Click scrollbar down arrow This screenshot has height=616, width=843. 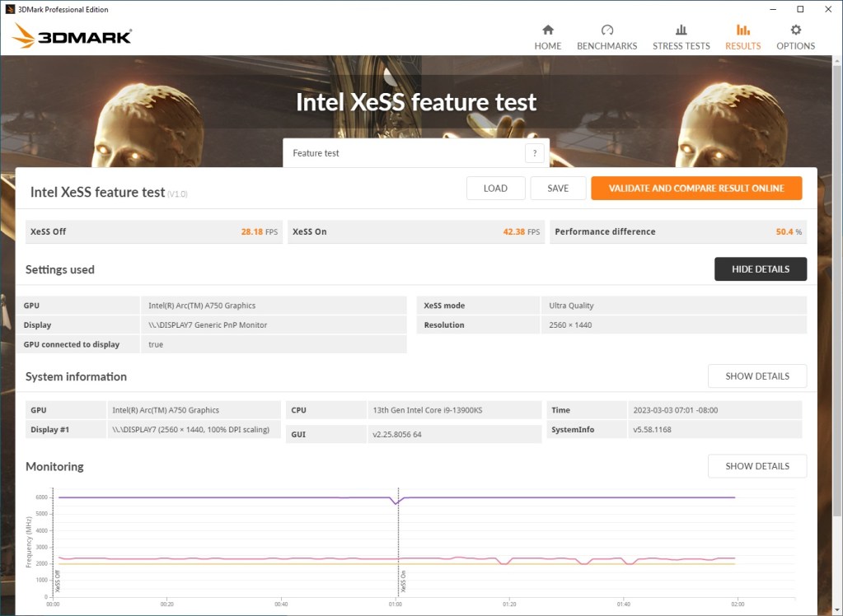click(837, 610)
